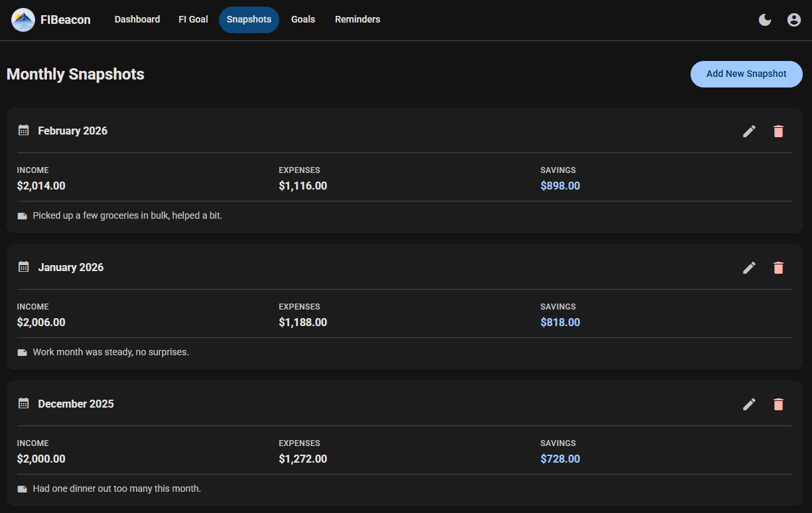Click the January 2026 note text

(x=111, y=352)
